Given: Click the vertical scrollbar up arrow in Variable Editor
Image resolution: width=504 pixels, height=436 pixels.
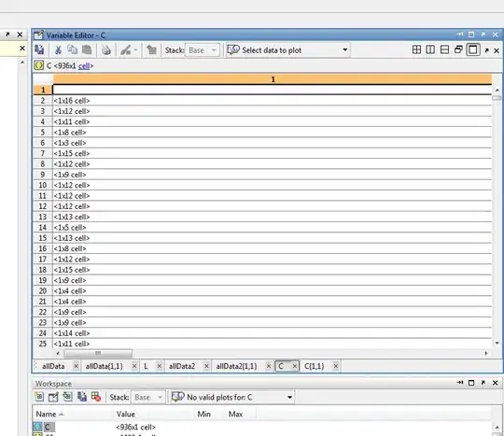Looking at the screenshot, I should click(x=497, y=91).
